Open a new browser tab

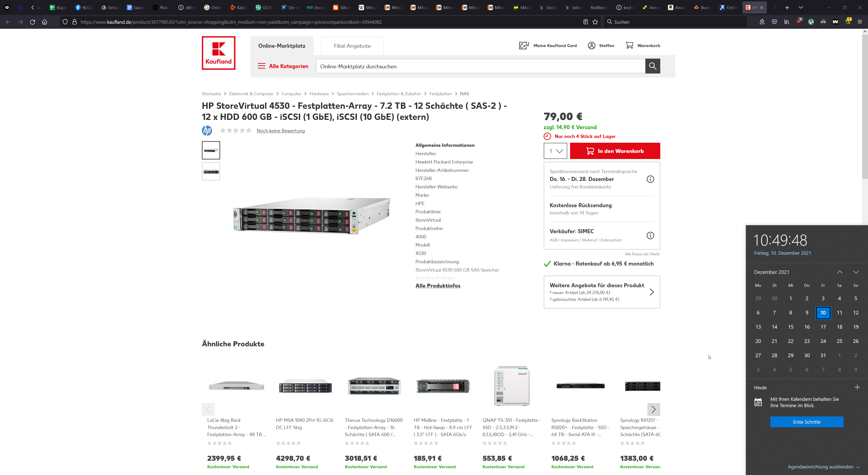787,7
